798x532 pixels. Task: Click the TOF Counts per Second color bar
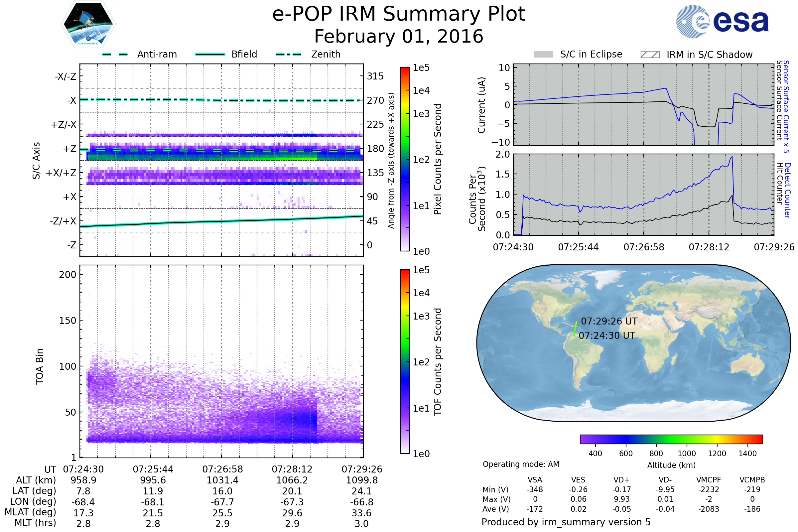(405, 361)
